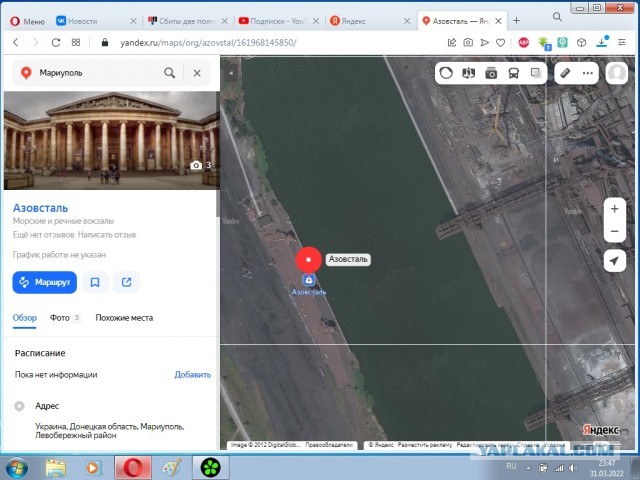
Task: Close the Яндекс browser tab
Action: 407,21
